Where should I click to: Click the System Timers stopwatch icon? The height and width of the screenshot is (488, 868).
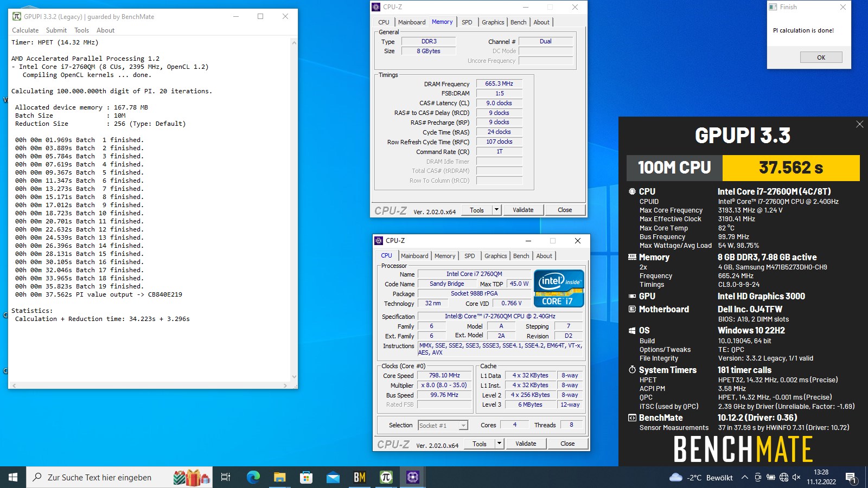coord(632,370)
